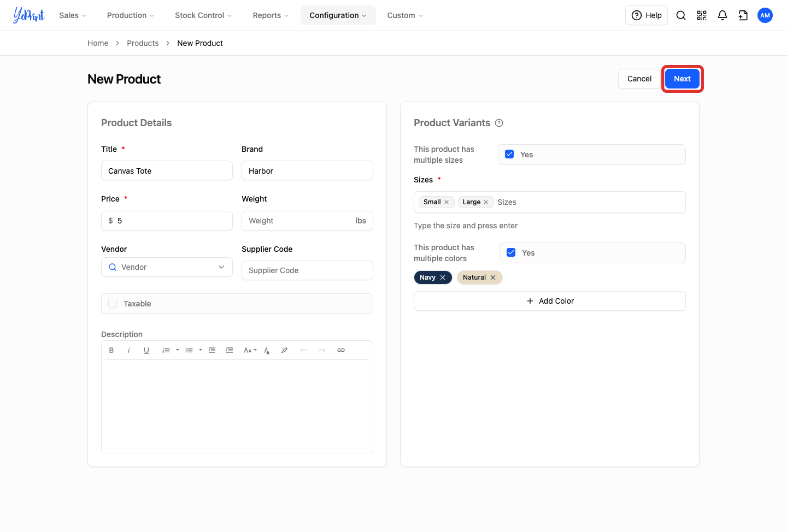Image resolution: width=787 pixels, height=532 pixels.
Task: Open the search icon in the top bar
Action: click(681, 15)
